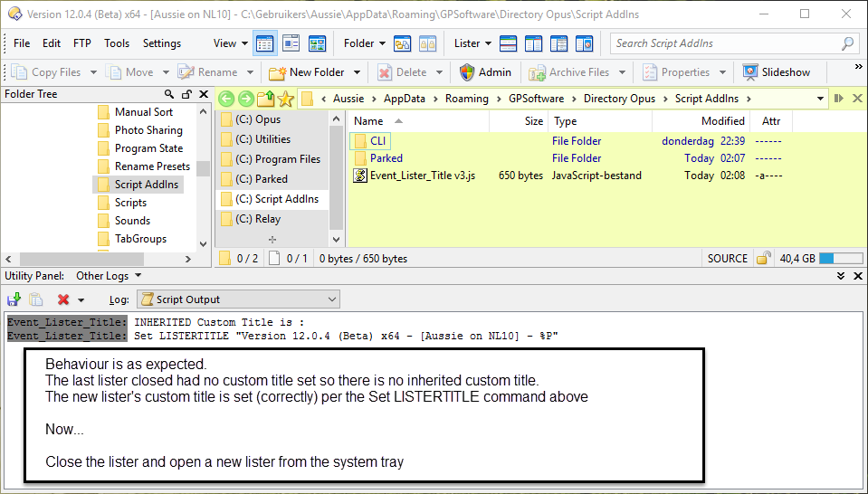The image size is (868, 494).
Task: Toggle status bar padlock icon
Action: [765, 259]
